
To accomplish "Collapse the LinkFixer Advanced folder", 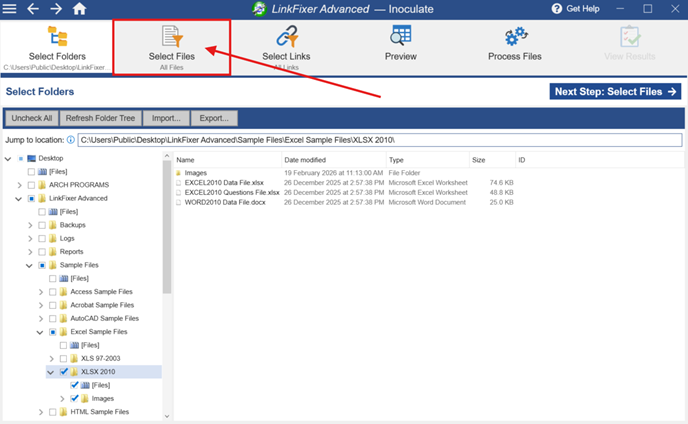I will 18,198.
